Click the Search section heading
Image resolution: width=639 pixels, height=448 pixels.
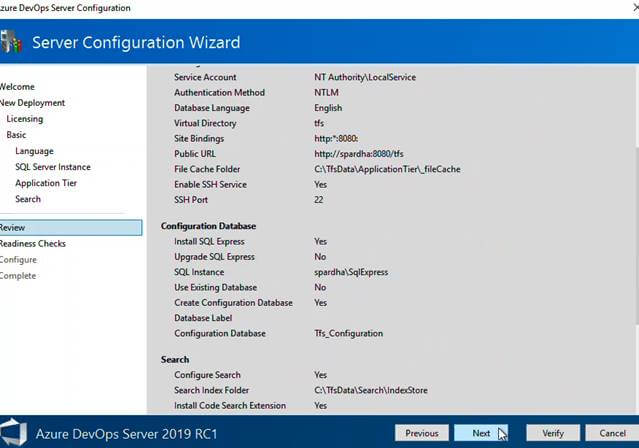coord(175,360)
